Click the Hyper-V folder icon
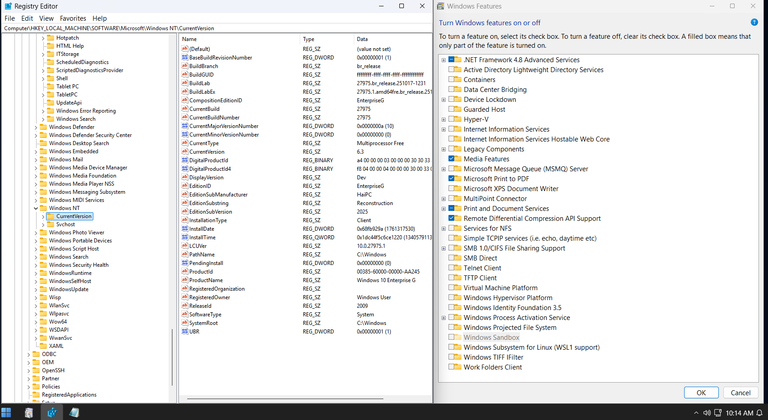Image resolution: width=768 pixels, height=420 pixels. point(457,119)
